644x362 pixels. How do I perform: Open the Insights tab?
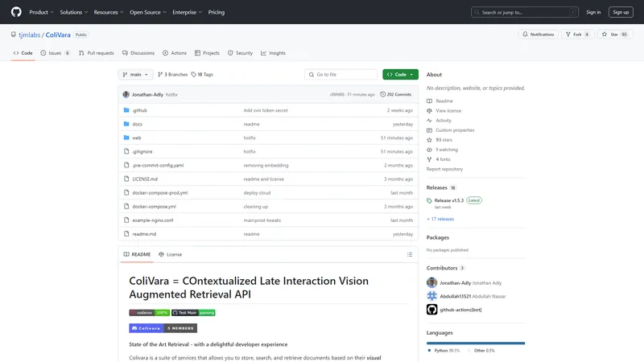coord(273,53)
